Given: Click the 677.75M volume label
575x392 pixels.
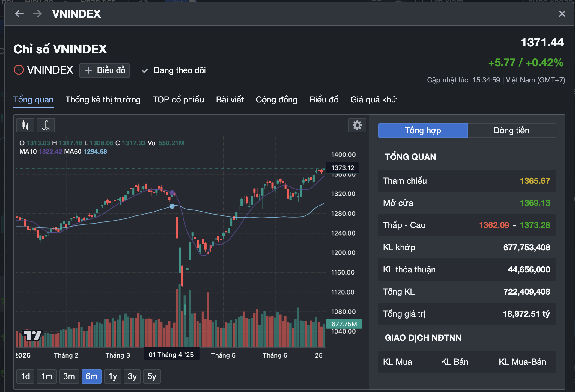Looking at the screenshot, I should click(x=344, y=324).
